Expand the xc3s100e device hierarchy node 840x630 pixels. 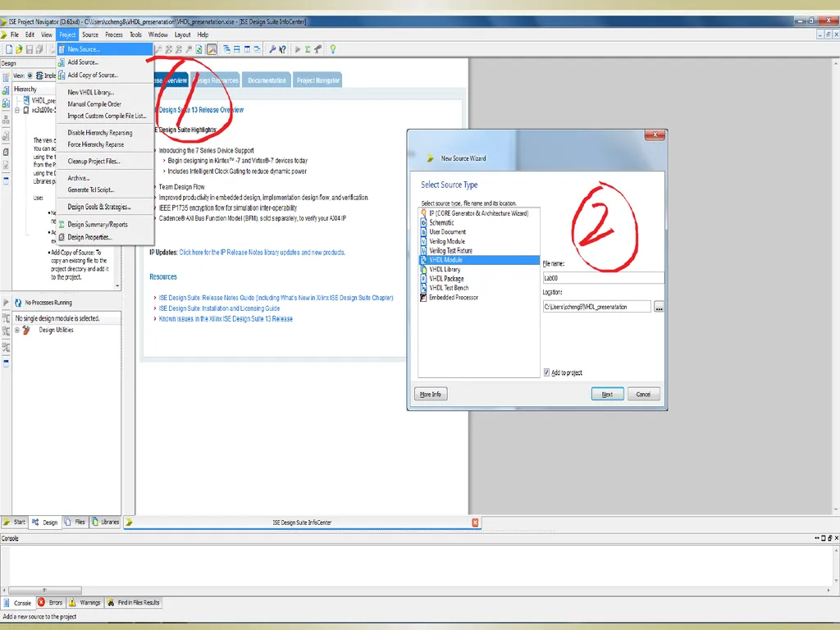click(17, 111)
